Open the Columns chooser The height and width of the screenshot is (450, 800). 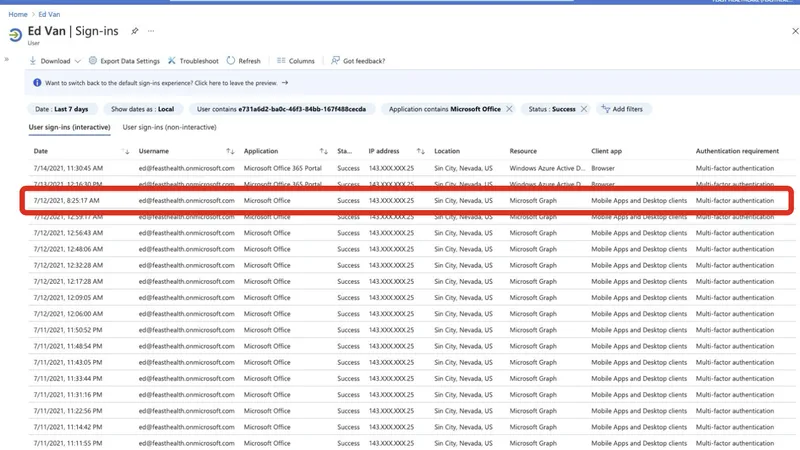point(296,61)
